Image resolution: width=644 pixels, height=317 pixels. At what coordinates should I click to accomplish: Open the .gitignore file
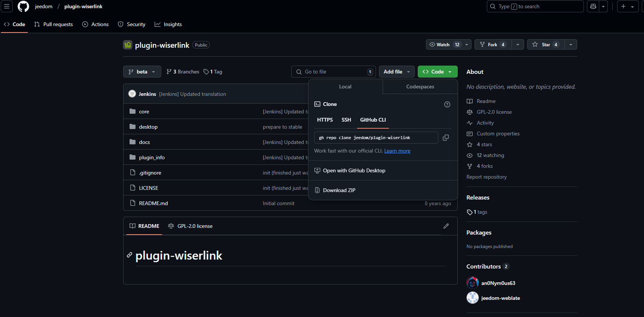[150, 173]
